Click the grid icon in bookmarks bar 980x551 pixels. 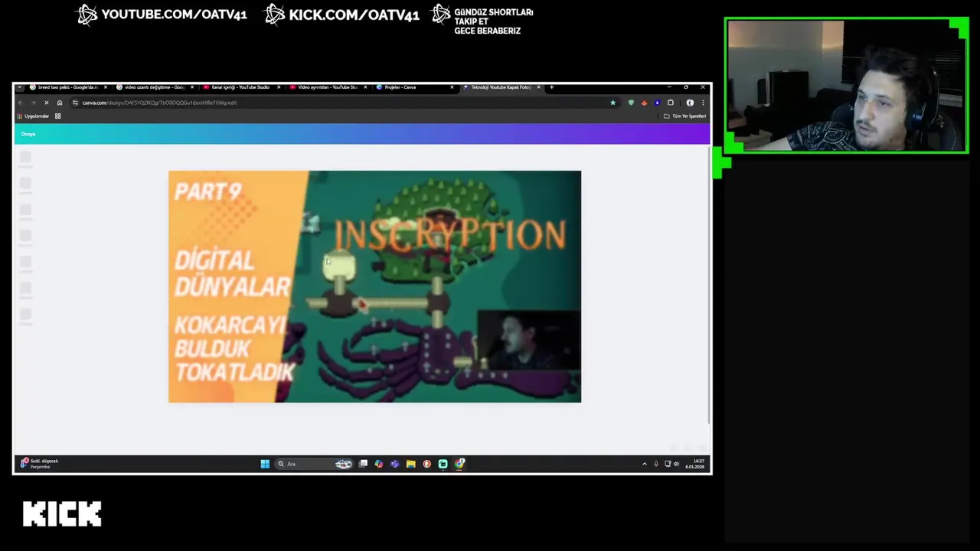click(x=57, y=116)
